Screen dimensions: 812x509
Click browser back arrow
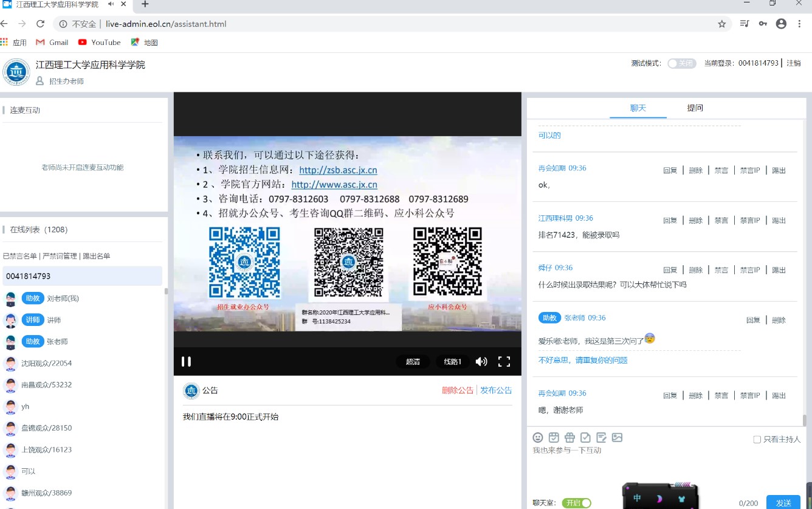pyautogui.click(x=5, y=24)
